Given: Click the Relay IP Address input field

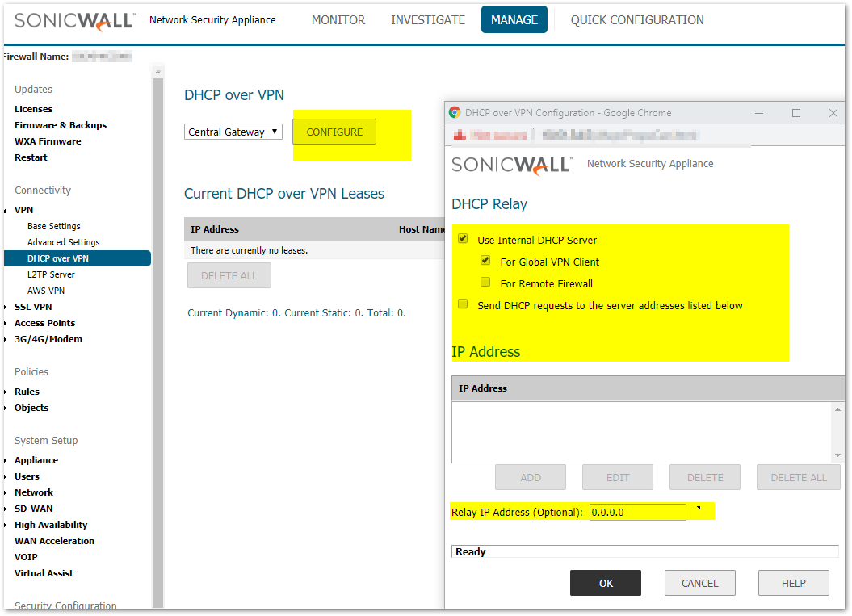Looking at the screenshot, I should coord(636,512).
